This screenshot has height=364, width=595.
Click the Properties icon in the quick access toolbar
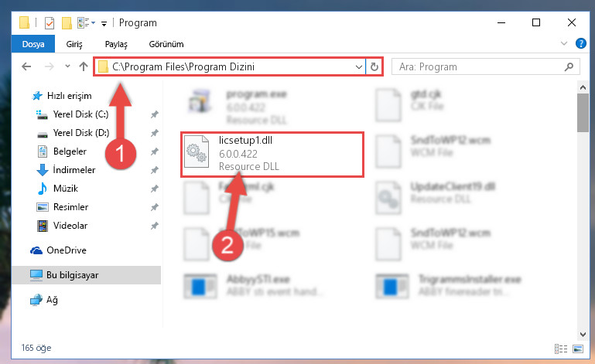coord(50,23)
